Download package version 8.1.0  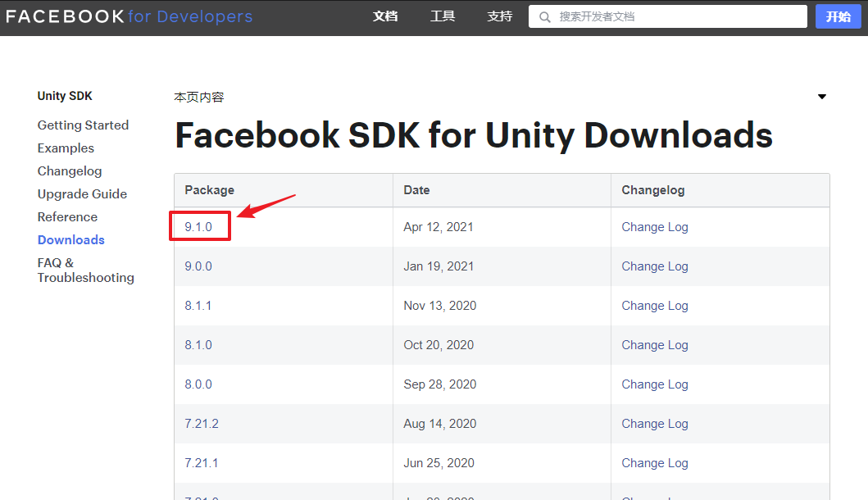tap(198, 345)
